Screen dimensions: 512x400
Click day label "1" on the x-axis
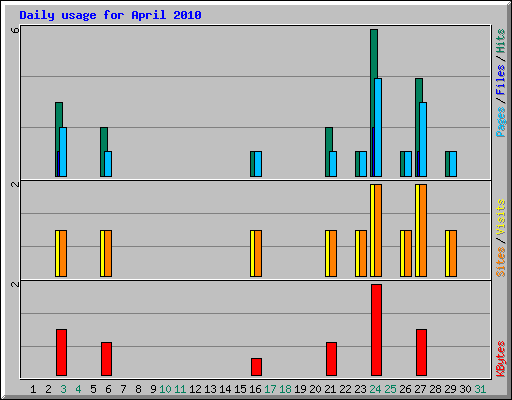(33, 389)
